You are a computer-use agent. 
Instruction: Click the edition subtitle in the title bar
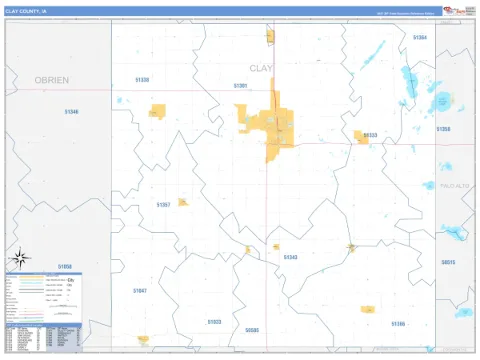[x=405, y=14]
